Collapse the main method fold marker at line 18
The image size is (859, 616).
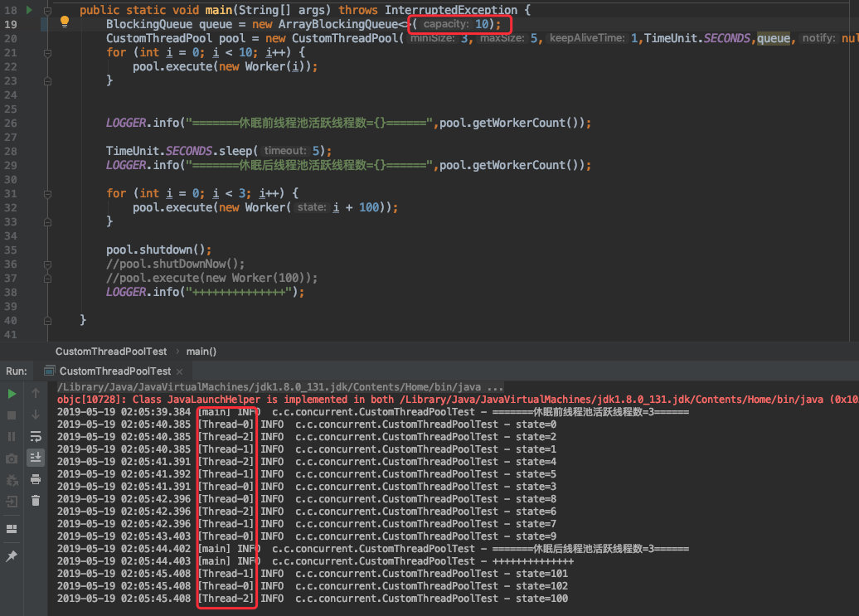pos(47,11)
